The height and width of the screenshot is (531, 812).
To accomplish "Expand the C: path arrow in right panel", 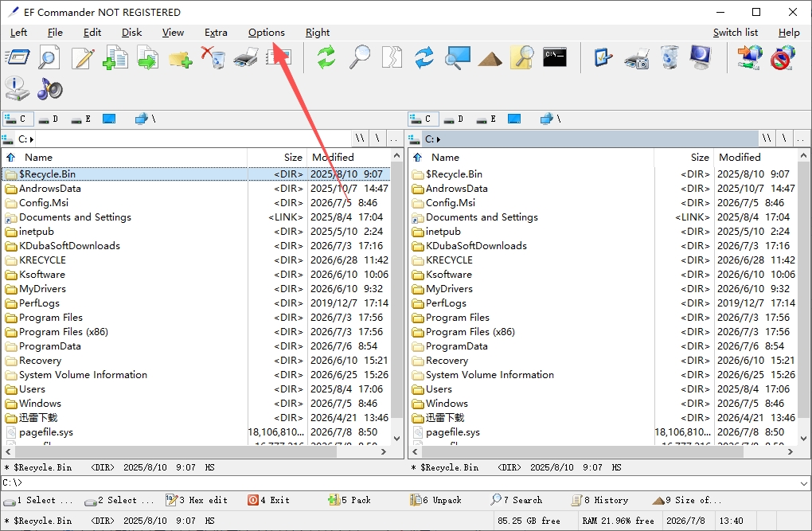I will pos(439,139).
